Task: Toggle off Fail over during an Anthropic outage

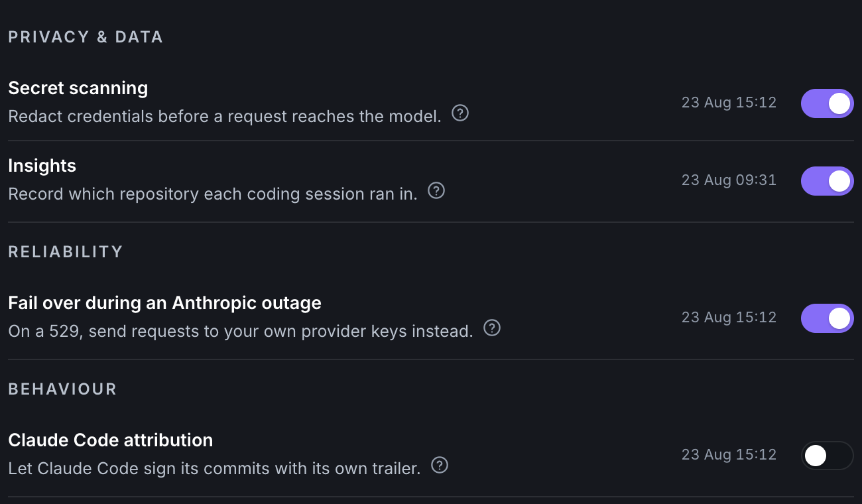Action: (827, 318)
